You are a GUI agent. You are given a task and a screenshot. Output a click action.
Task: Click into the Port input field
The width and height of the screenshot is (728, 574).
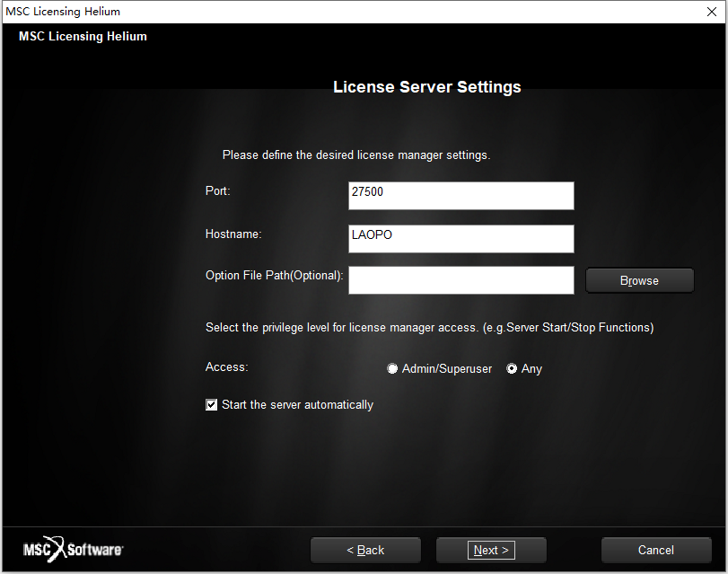pos(461,196)
